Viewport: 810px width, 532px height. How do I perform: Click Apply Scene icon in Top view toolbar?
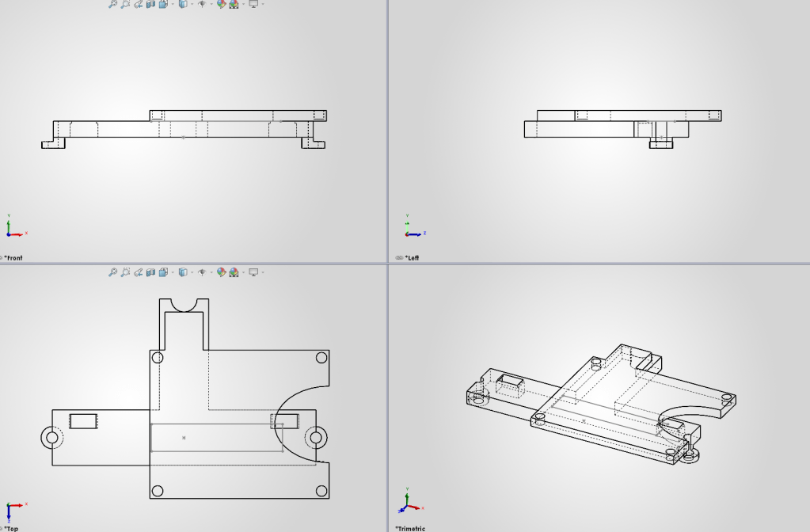[x=234, y=272]
